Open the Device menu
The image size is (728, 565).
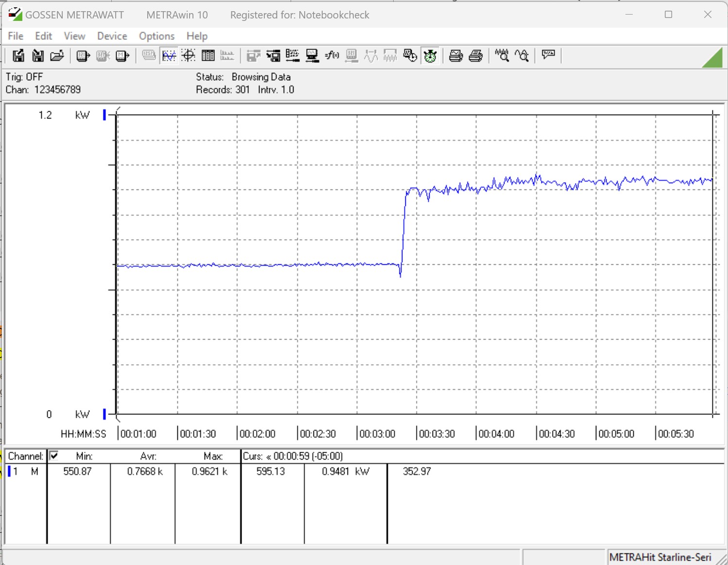click(x=112, y=36)
